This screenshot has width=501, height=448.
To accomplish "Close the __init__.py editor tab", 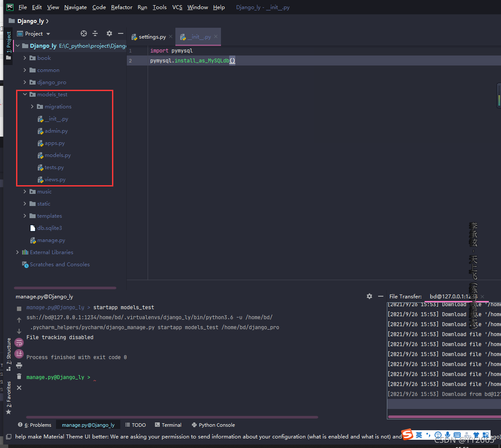I will coord(216,37).
